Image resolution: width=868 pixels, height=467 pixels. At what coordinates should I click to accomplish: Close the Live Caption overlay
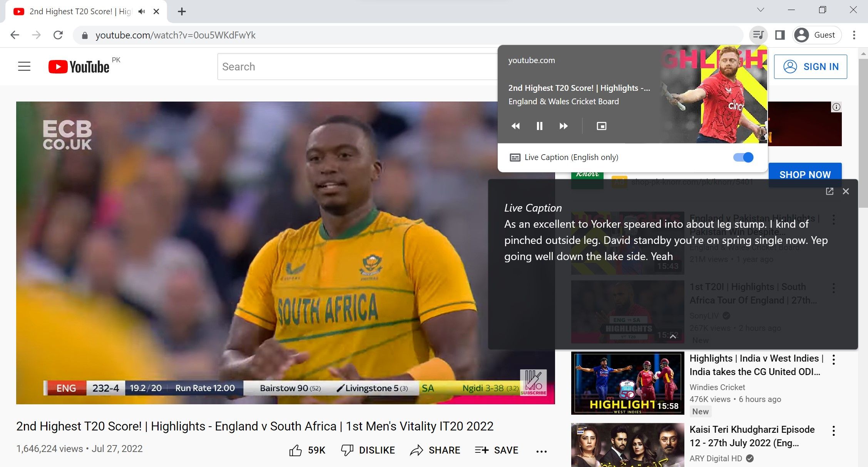click(846, 191)
